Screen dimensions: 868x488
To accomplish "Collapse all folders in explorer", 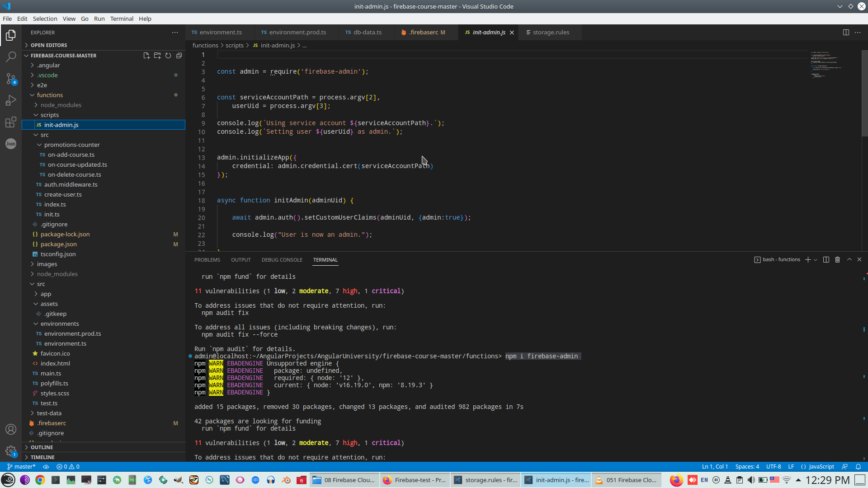I will tap(179, 56).
